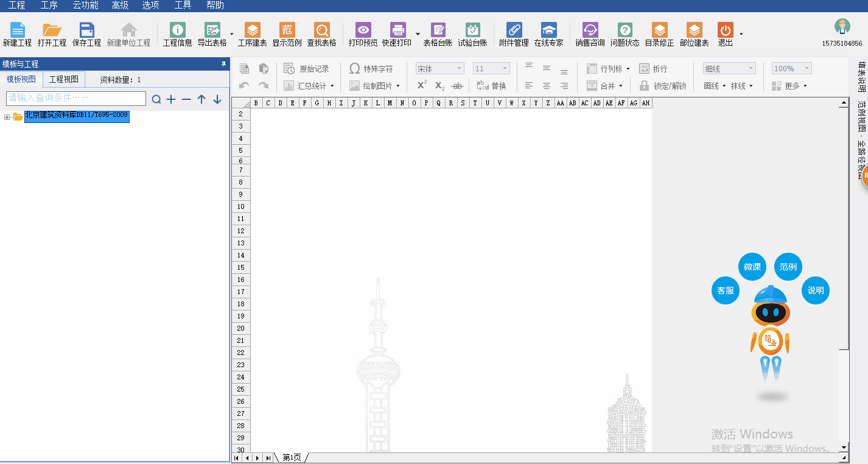Image resolution: width=868 pixels, height=464 pixels.
Task: Open the 宋体 font dropdown
Action: coord(439,69)
